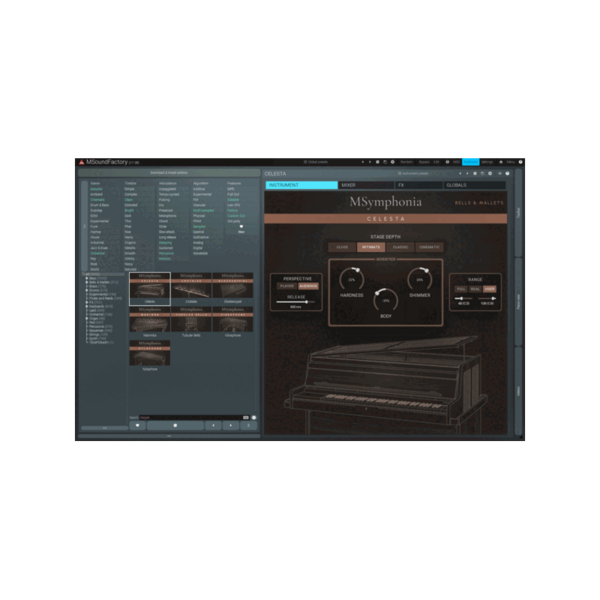Select the Tubular Bells preset thumbnail
The height and width of the screenshot is (600, 600).
[x=191, y=322]
